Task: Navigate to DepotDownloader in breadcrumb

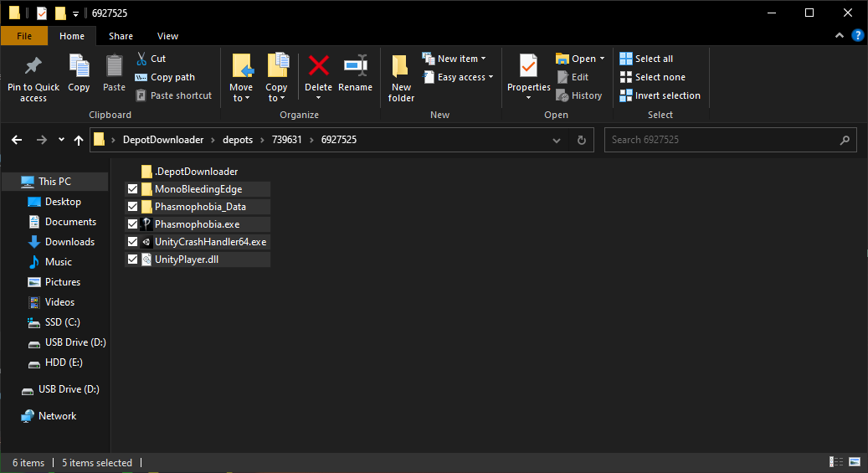Action: click(x=163, y=140)
